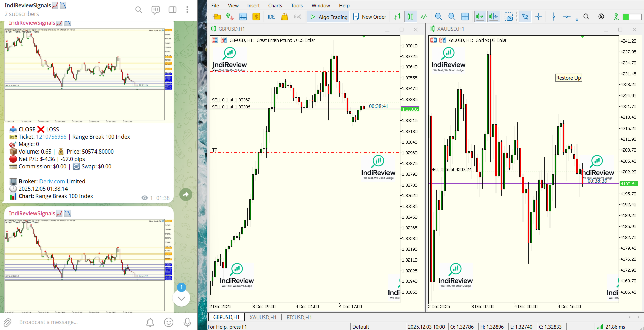Expand the line objects dropdown
The image size is (644, 330).
[x=577, y=19]
